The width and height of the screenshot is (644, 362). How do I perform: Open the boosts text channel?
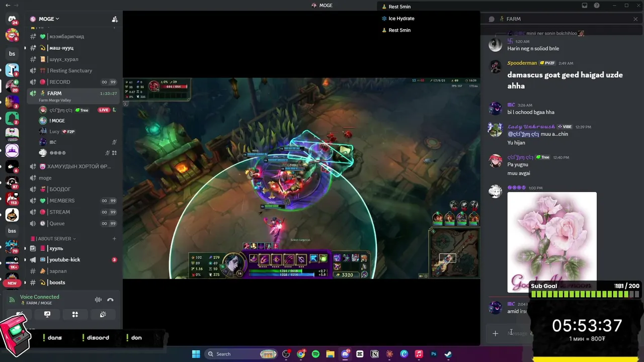point(73,283)
